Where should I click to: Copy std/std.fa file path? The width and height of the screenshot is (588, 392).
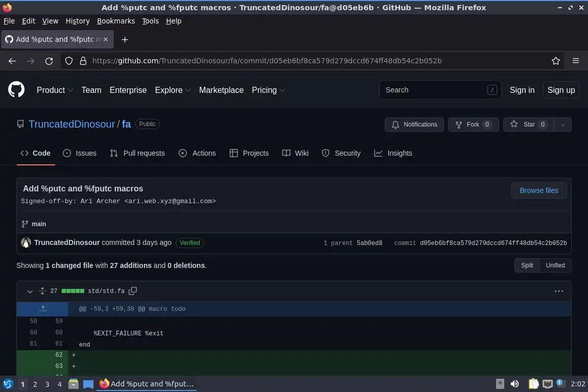pyautogui.click(x=133, y=291)
